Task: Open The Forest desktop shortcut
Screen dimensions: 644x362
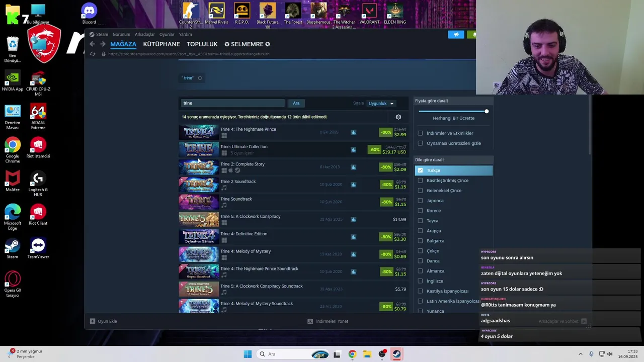Action: click(x=293, y=14)
